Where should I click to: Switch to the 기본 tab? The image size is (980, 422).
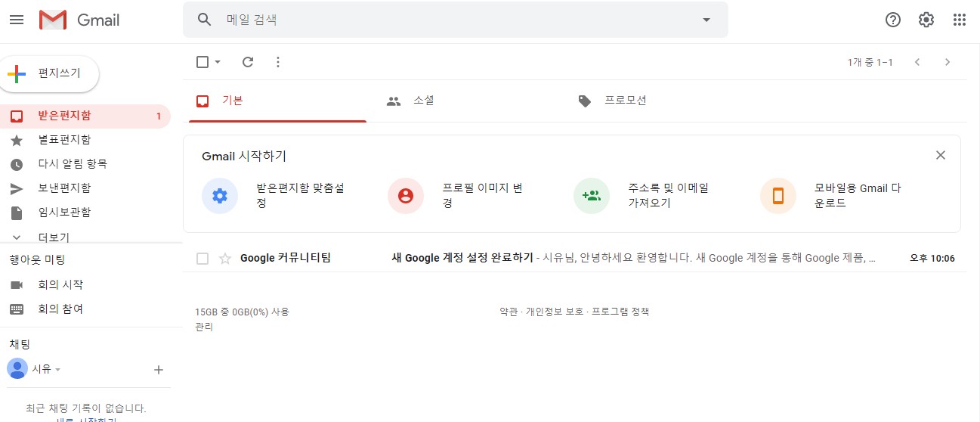coord(277,101)
